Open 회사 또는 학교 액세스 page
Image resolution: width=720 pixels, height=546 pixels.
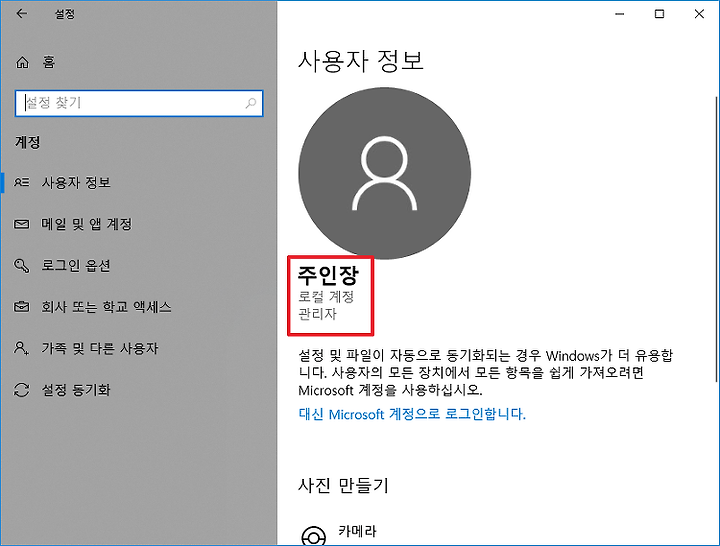click(x=106, y=307)
